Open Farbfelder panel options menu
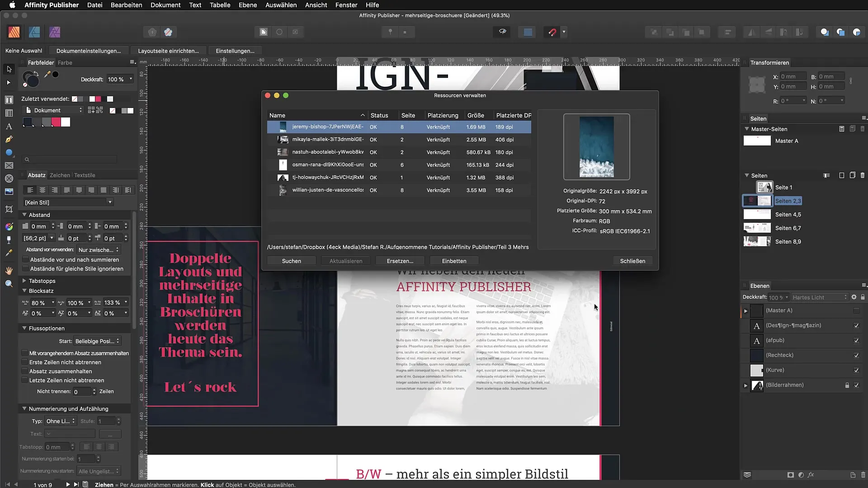This screenshot has height=488, width=868. point(132,62)
